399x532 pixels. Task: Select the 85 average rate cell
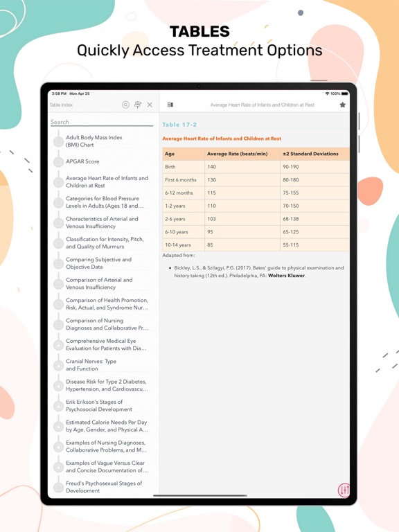[242, 245]
